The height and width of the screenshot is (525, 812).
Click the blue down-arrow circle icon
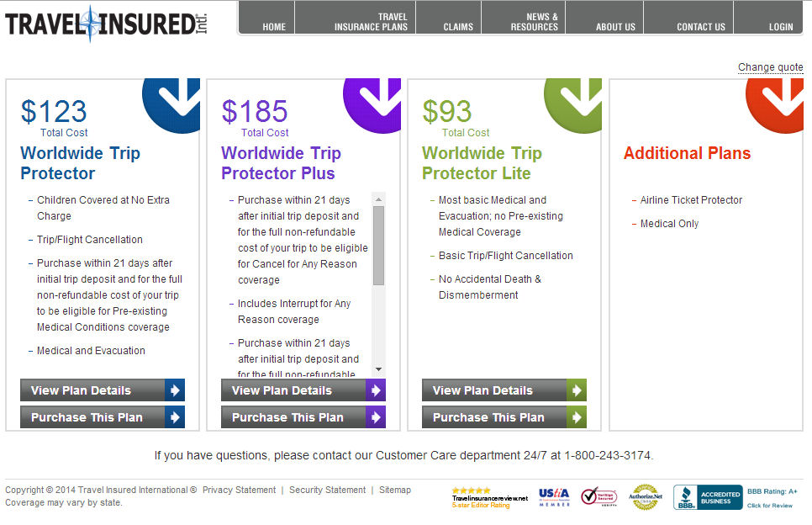click(x=172, y=104)
